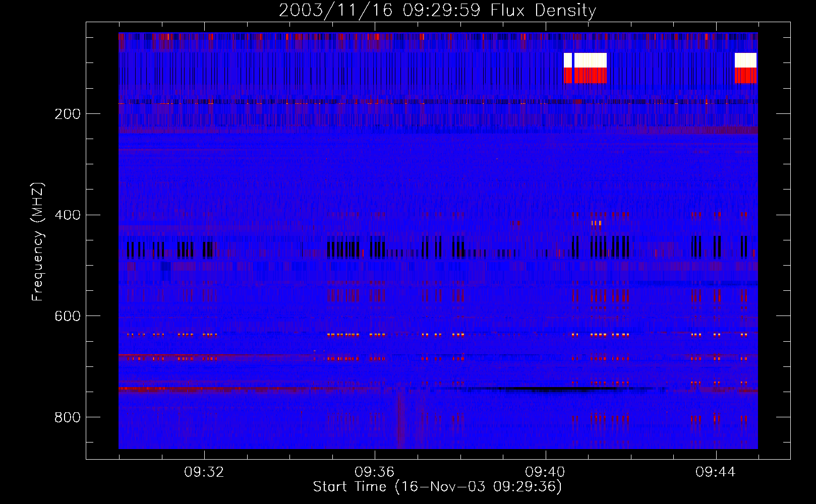
Task: Click the 09:40 time tick label
Action: [545, 472]
